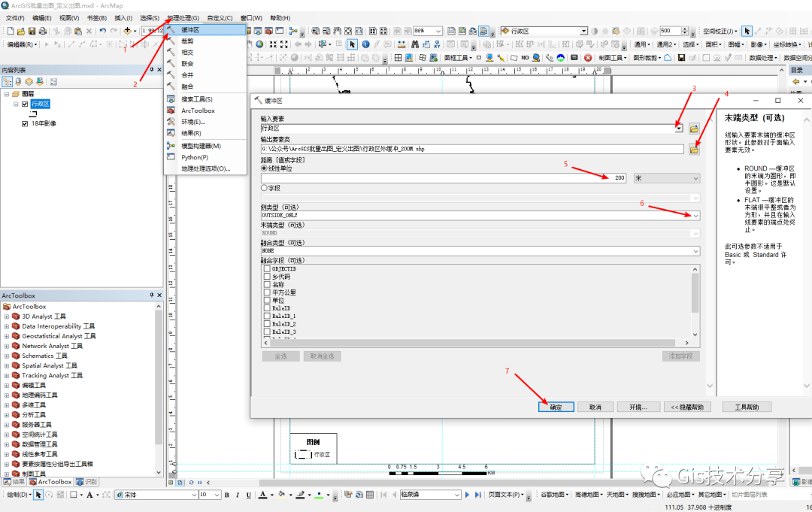Click the Full Extent globe icon
812x512 pixels.
click(x=259, y=44)
